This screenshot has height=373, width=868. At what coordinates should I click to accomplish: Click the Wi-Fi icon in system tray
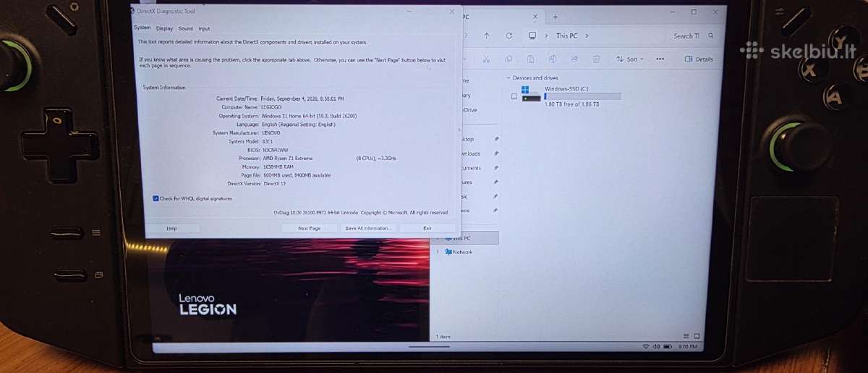coord(646,347)
